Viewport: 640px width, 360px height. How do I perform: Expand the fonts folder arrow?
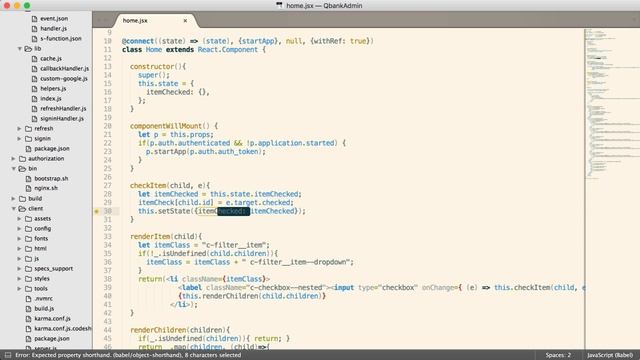(19, 238)
